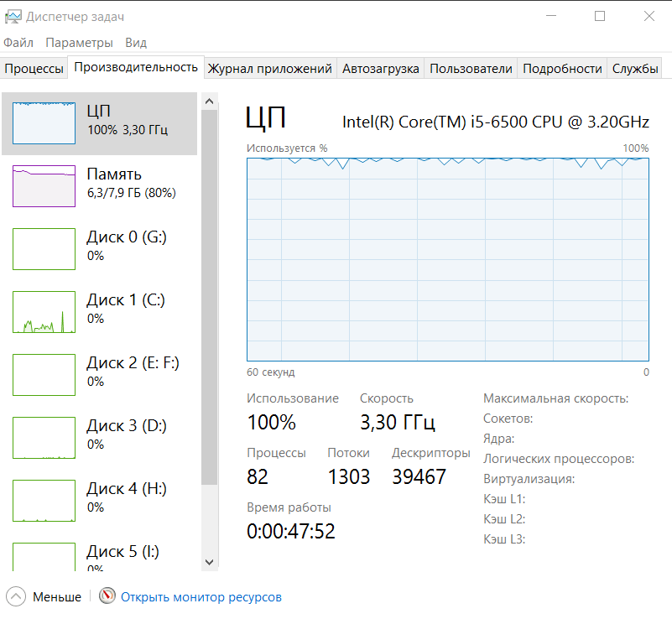The width and height of the screenshot is (672, 619).
Task: Select Диск 3 (D:) graph thumbnail
Action: tap(44, 438)
